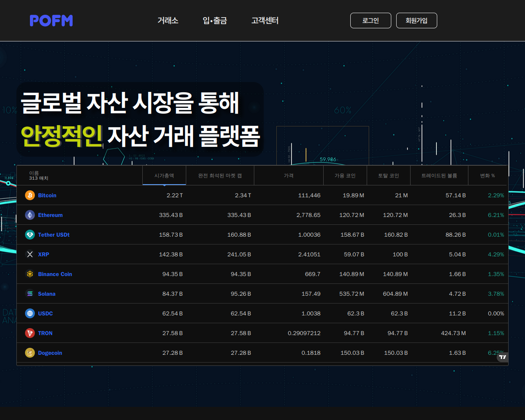Image resolution: width=525 pixels, height=420 pixels.
Task: Open the 거래소 menu
Action: [x=168, y=21]
